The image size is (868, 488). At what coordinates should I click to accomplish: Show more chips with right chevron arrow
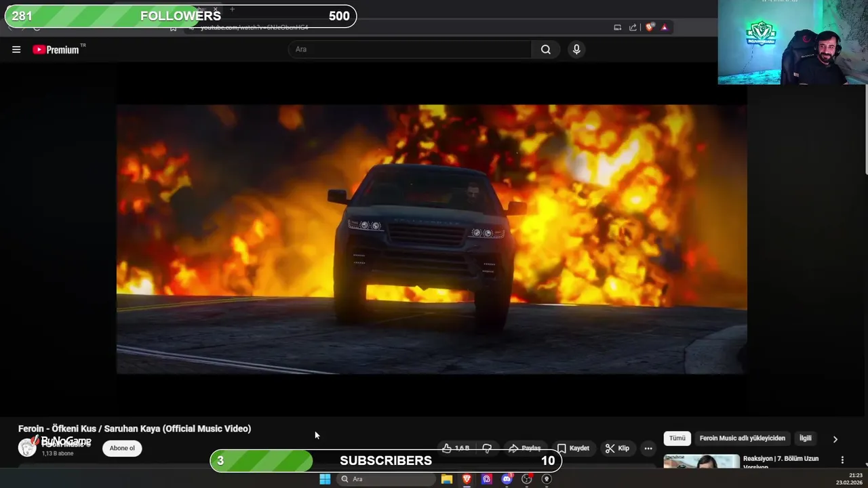point(835,439)
